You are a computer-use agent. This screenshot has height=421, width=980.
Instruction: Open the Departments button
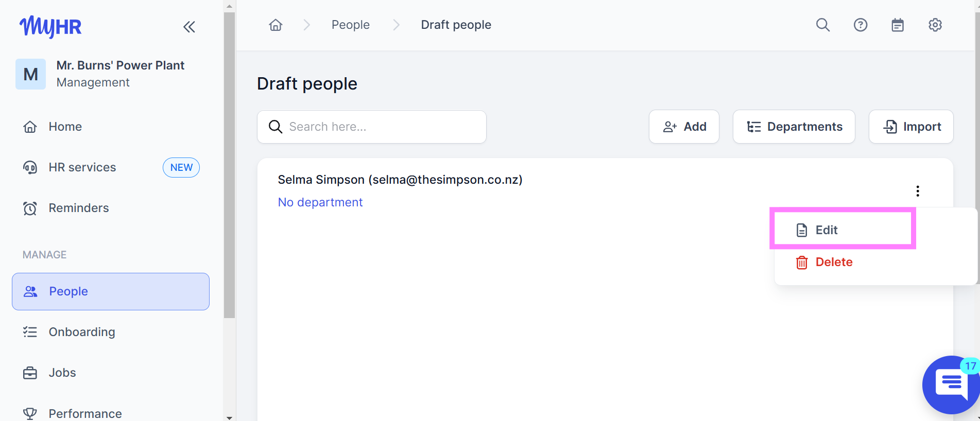pyautogui.click(x=794, y=127)
